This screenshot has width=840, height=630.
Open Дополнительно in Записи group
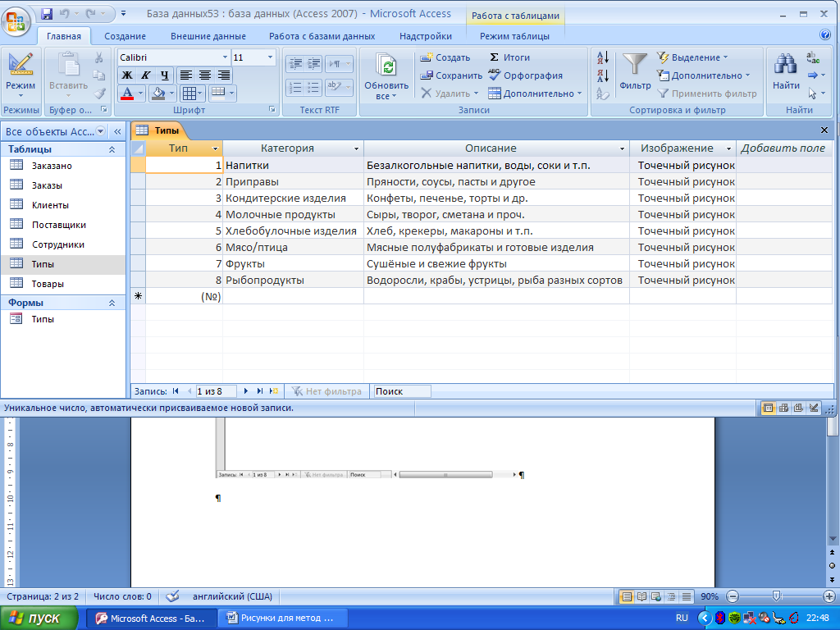[x=535, y=94]
